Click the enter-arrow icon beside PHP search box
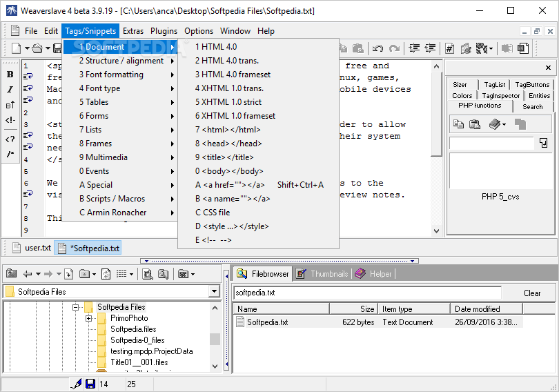This screenshot has height=392, width=559. 543,143
